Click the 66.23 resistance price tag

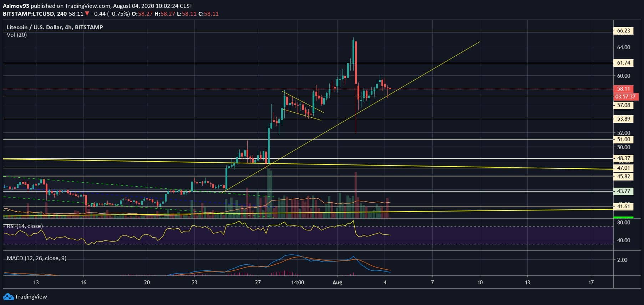click(x=623, y=31)
